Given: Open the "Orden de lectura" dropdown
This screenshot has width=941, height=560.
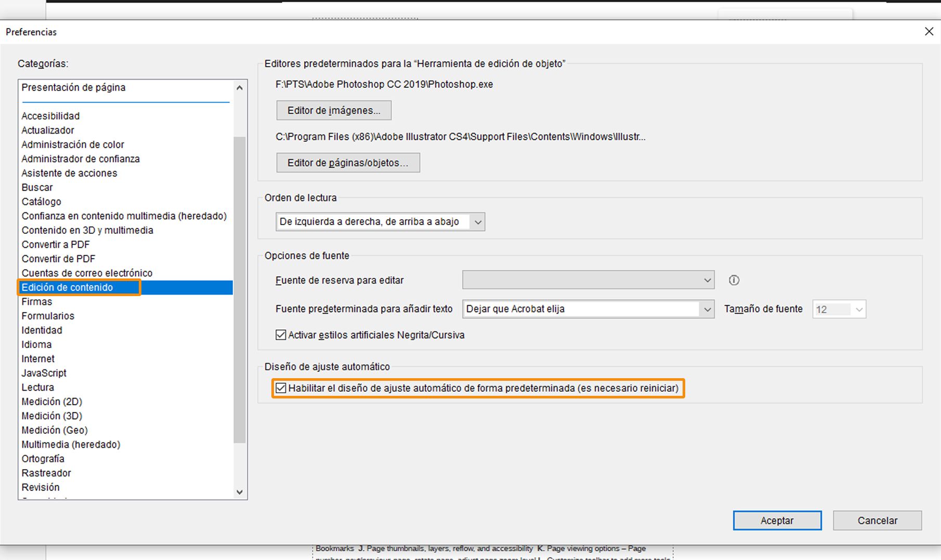Looking at the screenshot, I should (478, 221).
